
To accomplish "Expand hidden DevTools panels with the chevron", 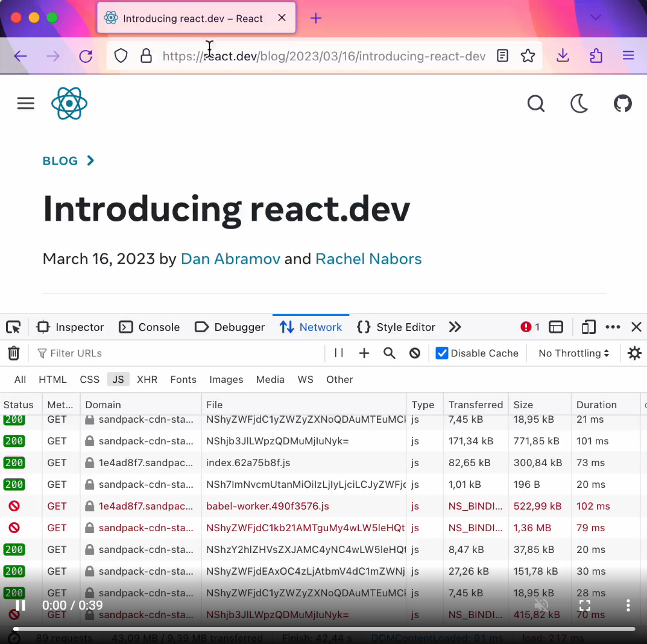I will click(x=455, y=327).
